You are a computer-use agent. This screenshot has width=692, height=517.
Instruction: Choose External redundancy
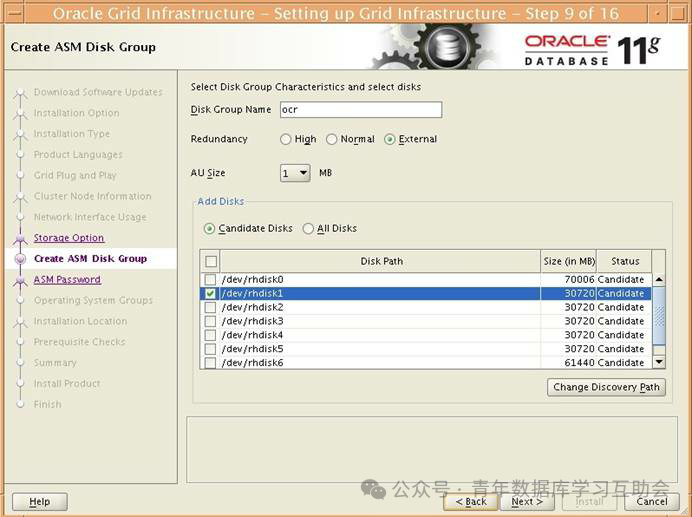(x=390, y=140)
